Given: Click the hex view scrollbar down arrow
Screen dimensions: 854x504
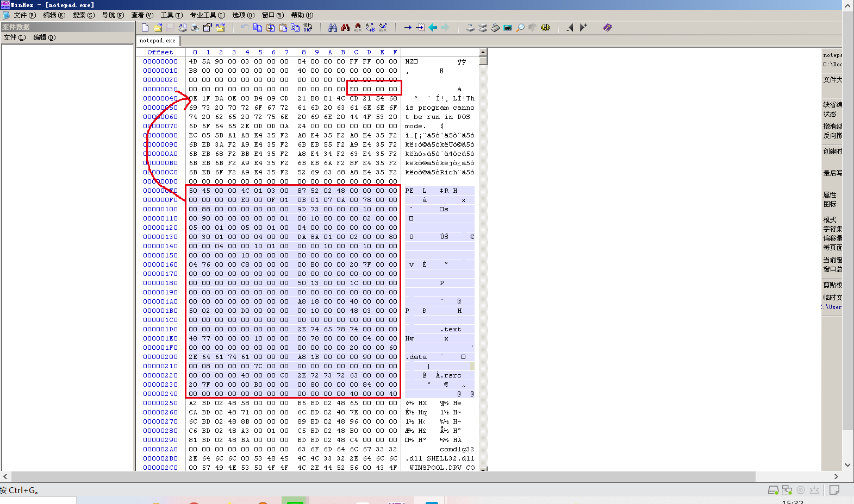Looking at the screenshot, I should coord(483,468).
